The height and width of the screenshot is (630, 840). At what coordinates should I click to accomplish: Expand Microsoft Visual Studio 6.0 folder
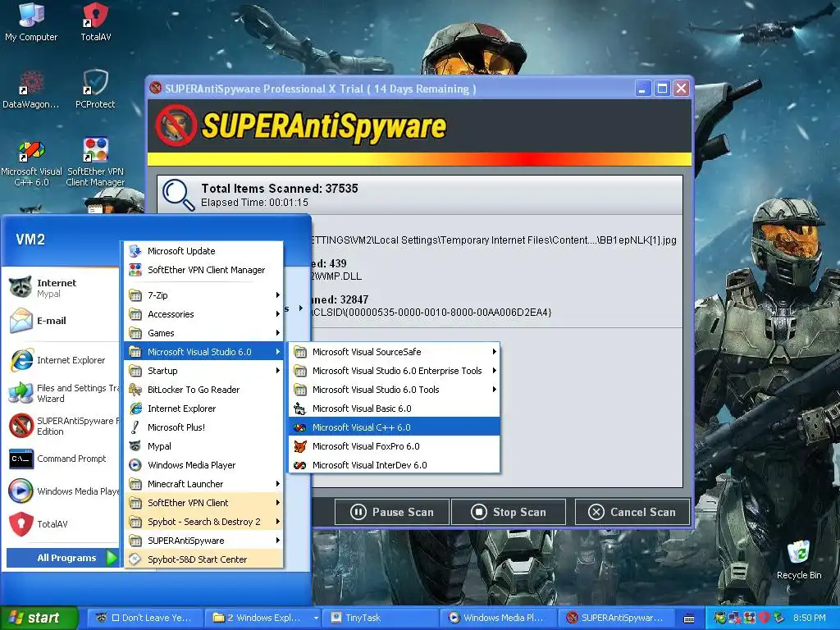[204, 352]
